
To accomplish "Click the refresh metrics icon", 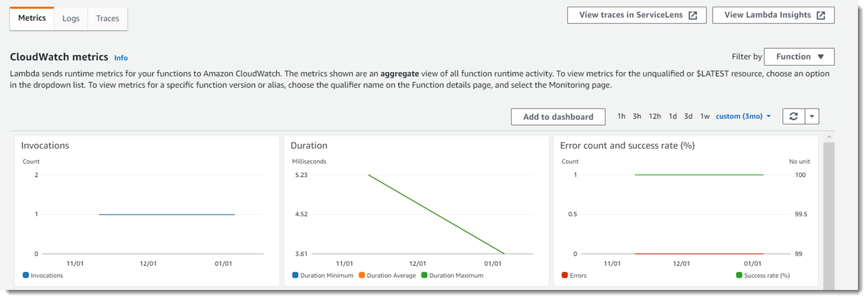I will 793,117.
